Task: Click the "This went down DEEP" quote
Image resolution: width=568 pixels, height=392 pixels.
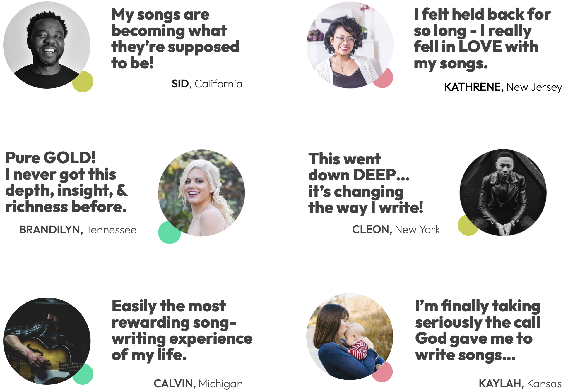Action: (365, 183)
